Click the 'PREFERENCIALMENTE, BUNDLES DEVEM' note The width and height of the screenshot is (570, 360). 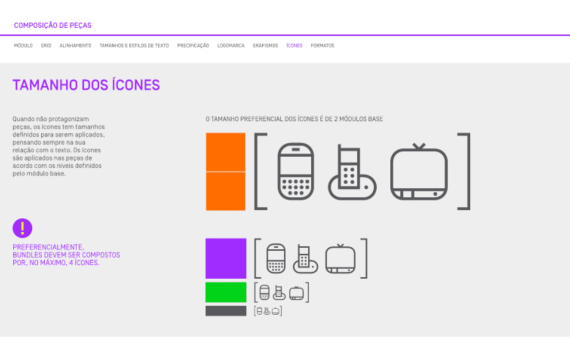coord(67,255)
